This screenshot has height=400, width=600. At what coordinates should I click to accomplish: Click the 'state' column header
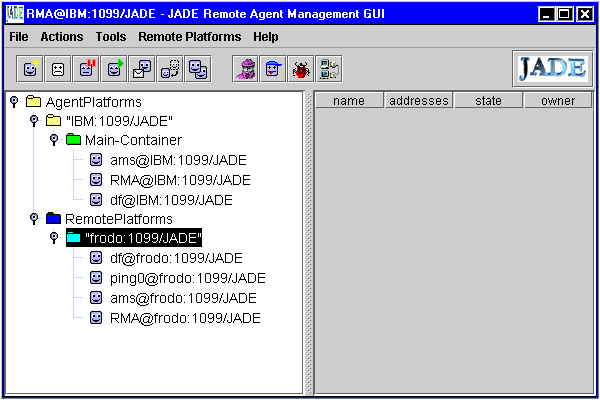pos(488,100)
